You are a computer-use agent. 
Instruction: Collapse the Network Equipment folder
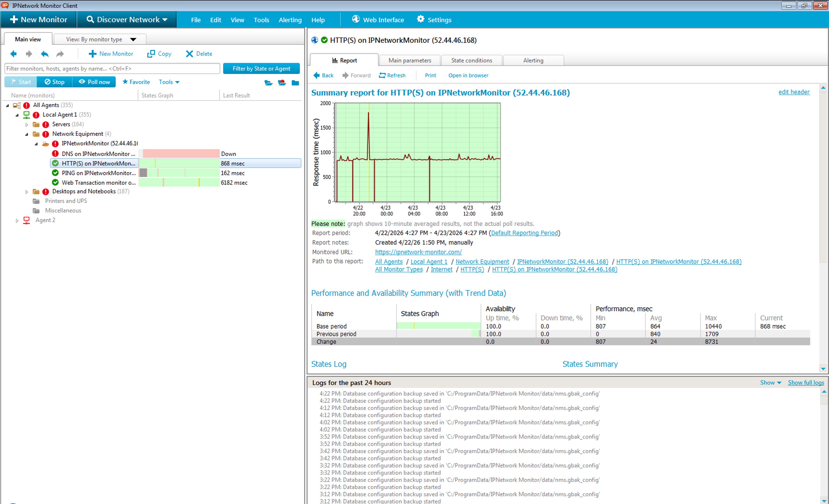[27, 134]
